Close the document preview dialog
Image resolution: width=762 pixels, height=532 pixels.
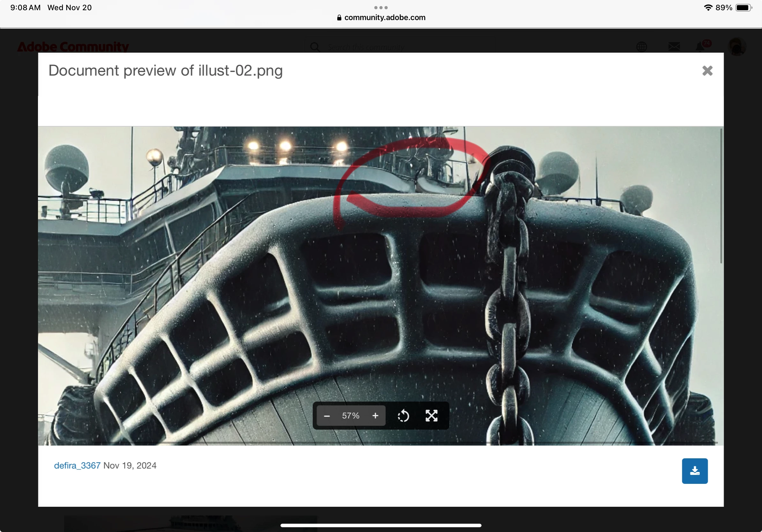(x=707, y=70)
